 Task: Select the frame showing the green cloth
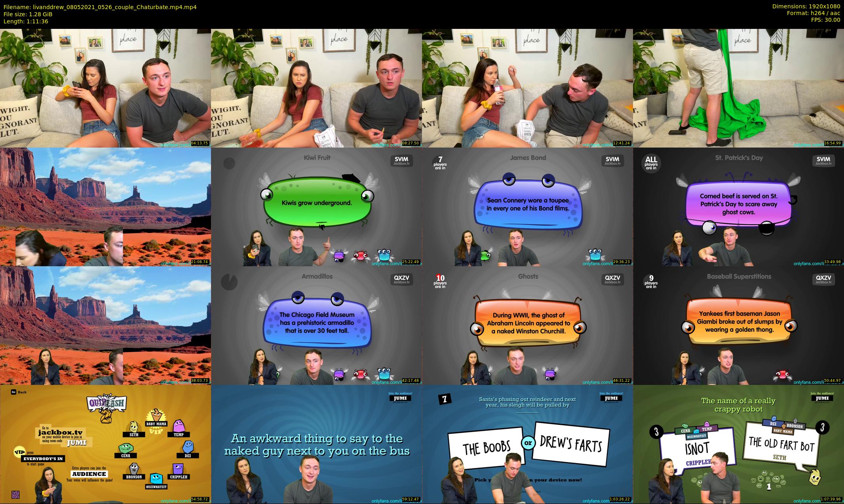click(738, 88)
